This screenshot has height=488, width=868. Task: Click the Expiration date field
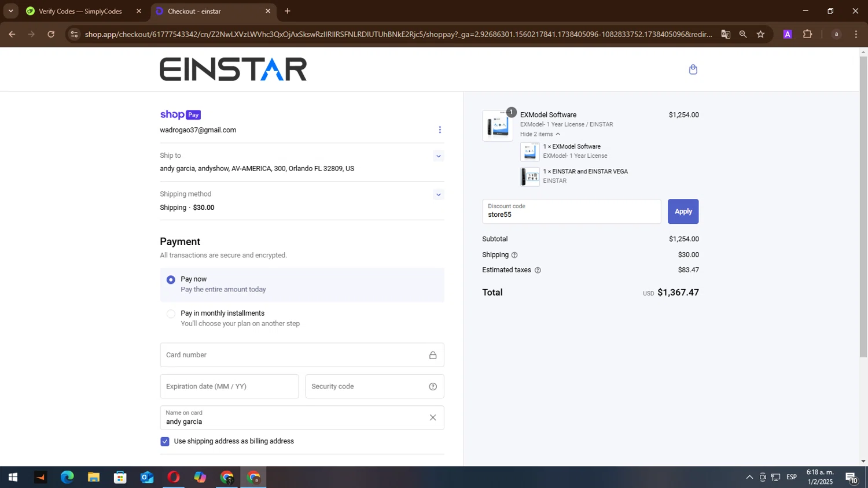pyautogui.click(x=229, y=386)
